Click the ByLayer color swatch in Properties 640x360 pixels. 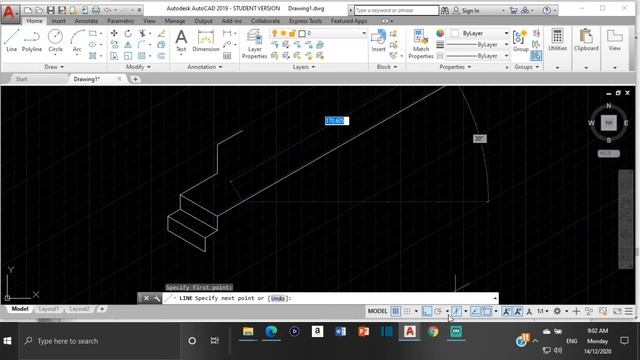455,33
